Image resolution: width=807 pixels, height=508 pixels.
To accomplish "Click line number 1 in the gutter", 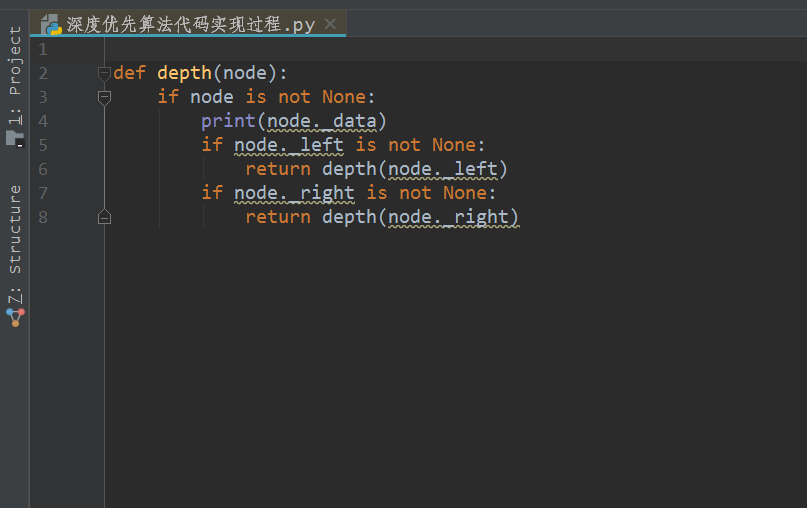I will (x=43, y=49).
